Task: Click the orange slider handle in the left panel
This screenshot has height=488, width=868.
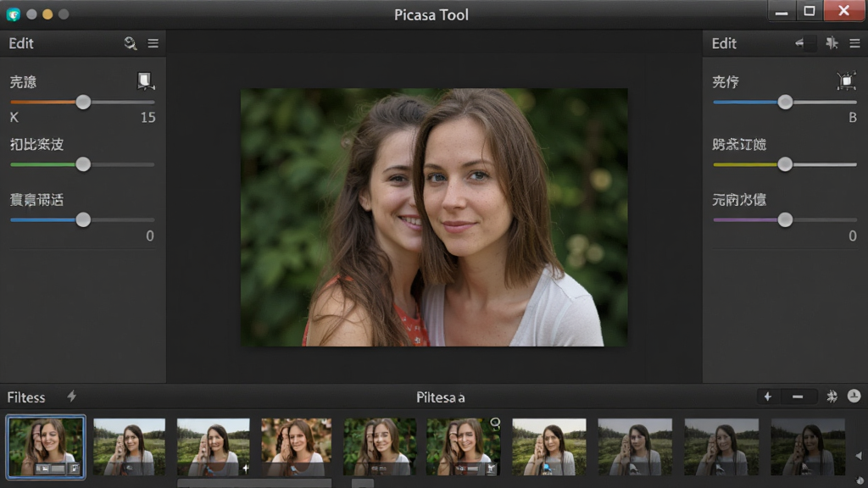Action: 83,102
